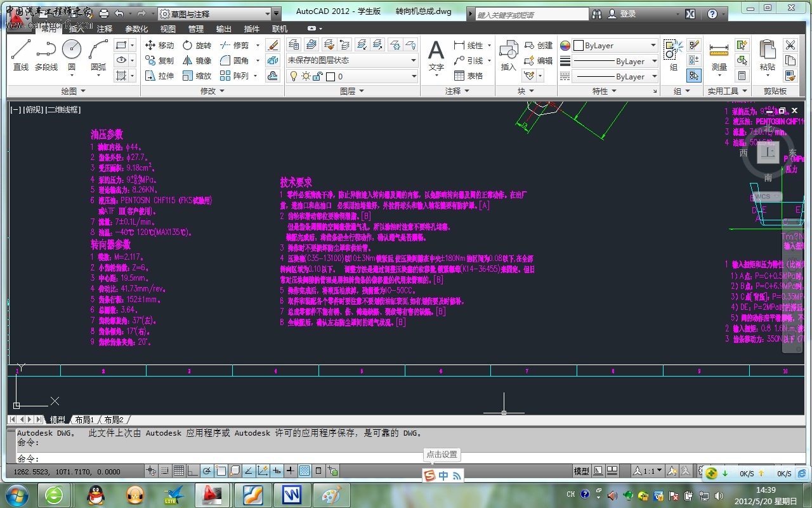This screenshot has width=812, height=508.
Task: Toggle the layer freeze sun icon
Action: pyautogui.click(x=306, y=76)
